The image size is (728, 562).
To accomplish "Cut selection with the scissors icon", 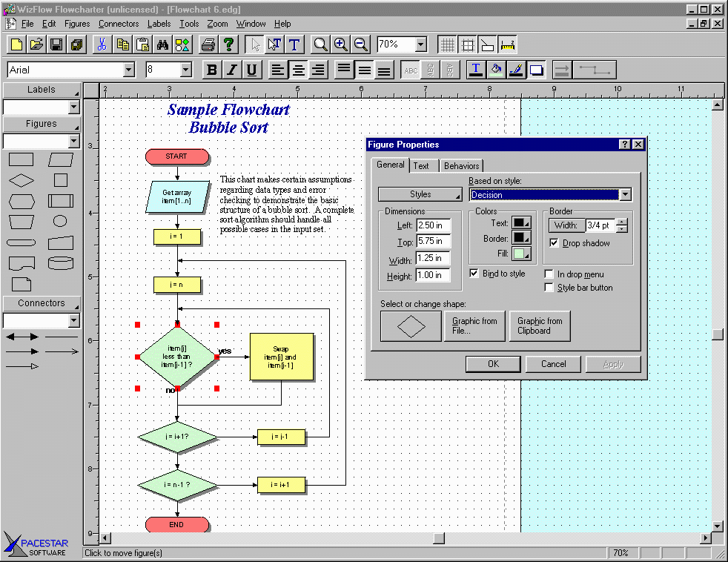I will 102,44.
